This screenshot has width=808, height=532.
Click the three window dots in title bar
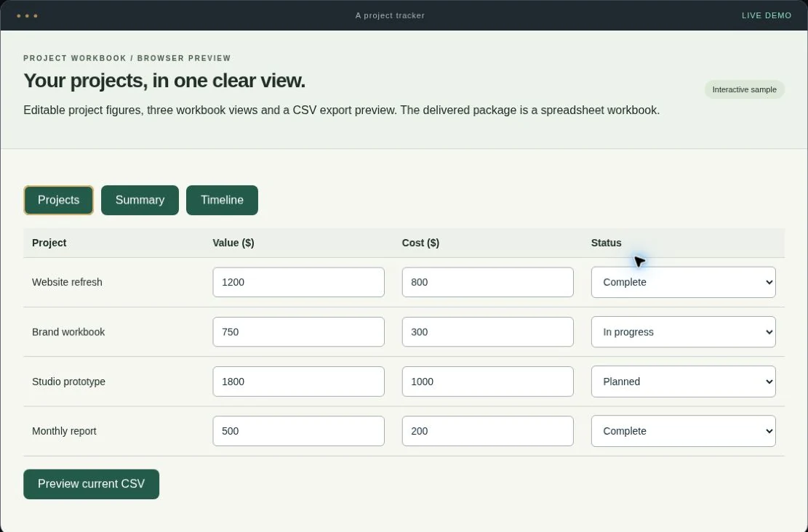(x=27, y=15)
